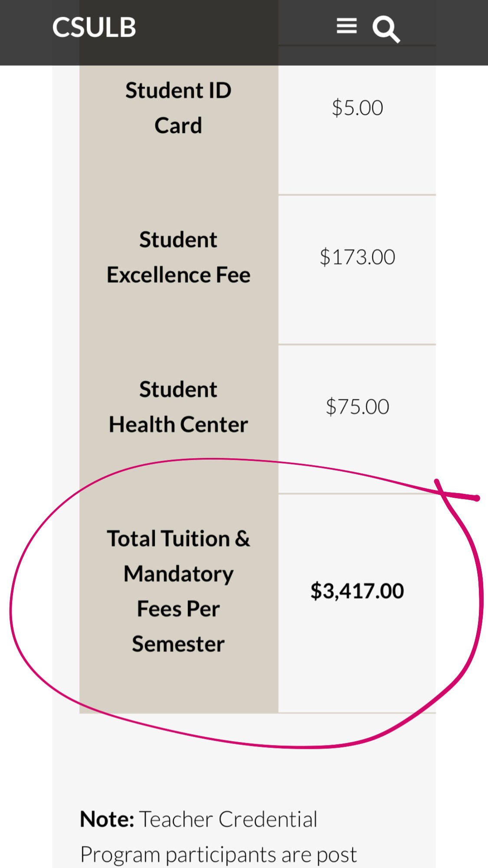
Task: Select Total Tuition & Mandatory Fees label
Action: click(x=178, y=591)
